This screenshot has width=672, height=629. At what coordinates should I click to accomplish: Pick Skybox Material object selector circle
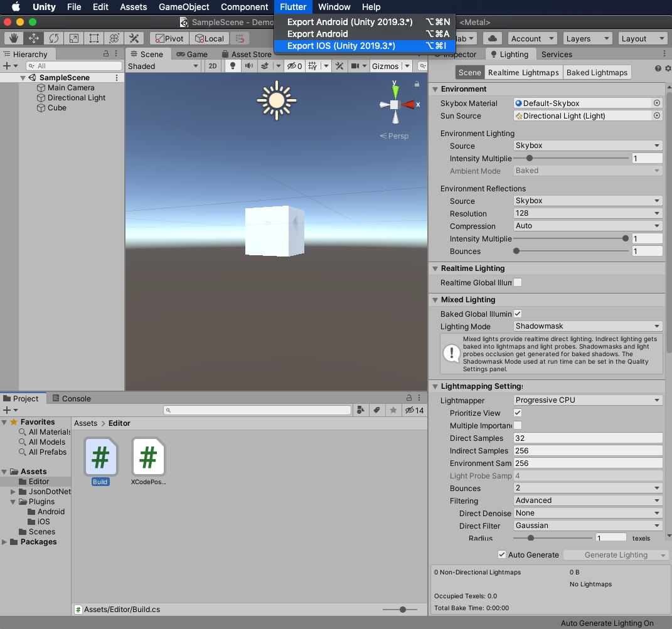click(x=656, y=103)
